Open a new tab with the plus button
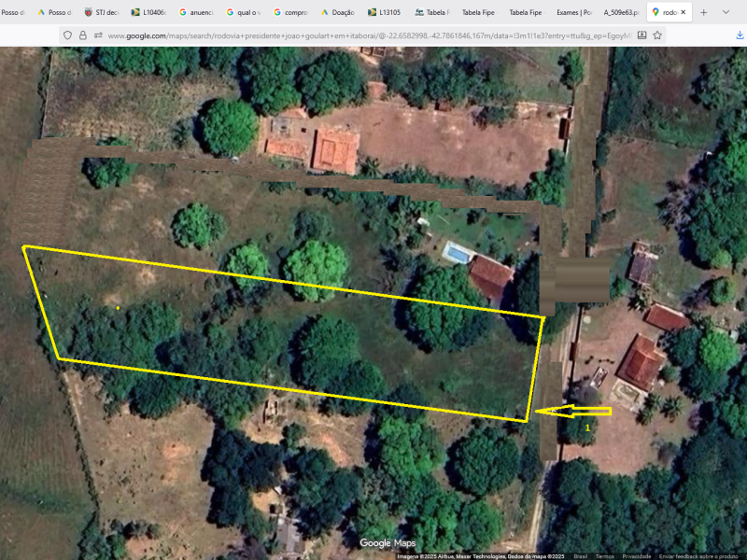747x560 pixels. pos(704,12)
